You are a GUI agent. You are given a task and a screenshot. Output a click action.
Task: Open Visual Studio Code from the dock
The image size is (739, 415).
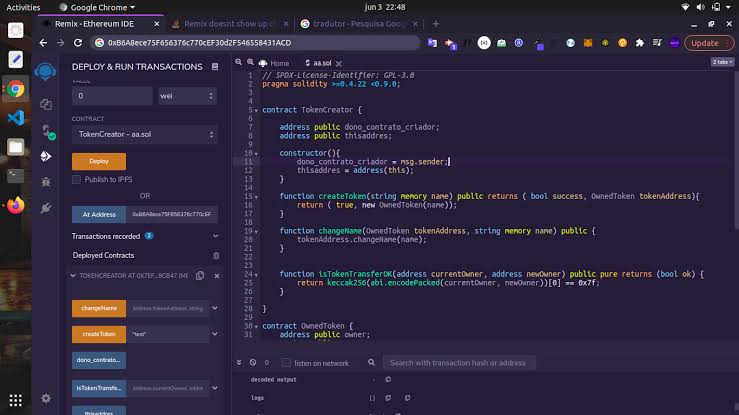(x=16, y=117)
